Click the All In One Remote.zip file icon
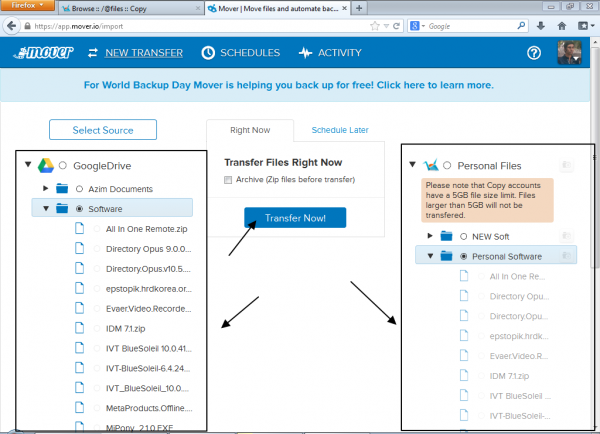600x434 pixels. (80, 228)
